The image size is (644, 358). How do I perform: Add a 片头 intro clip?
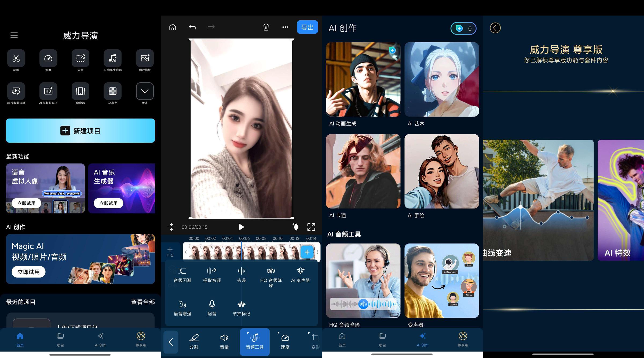pos(170,252)
